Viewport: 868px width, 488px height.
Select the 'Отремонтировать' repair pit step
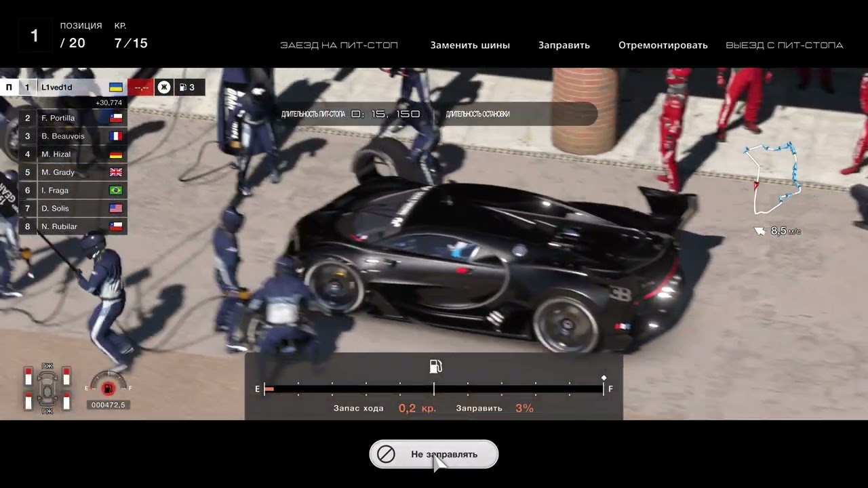tap(663, 45)
